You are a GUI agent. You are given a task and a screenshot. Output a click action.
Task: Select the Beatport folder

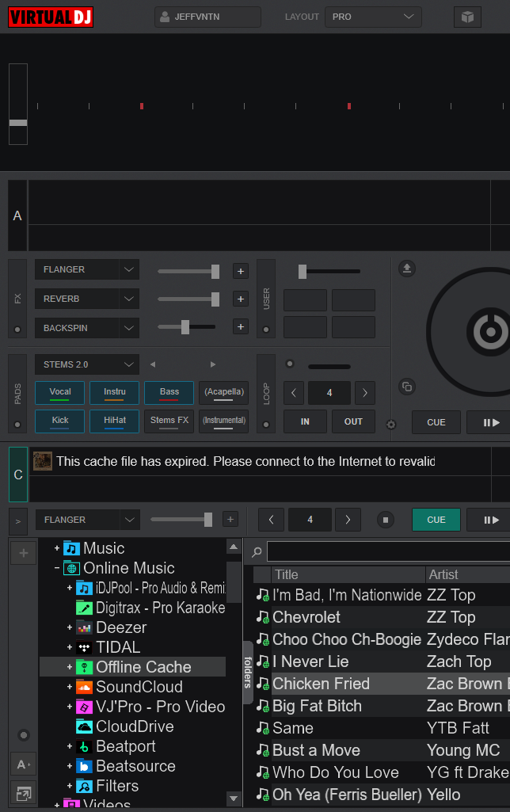126,746
